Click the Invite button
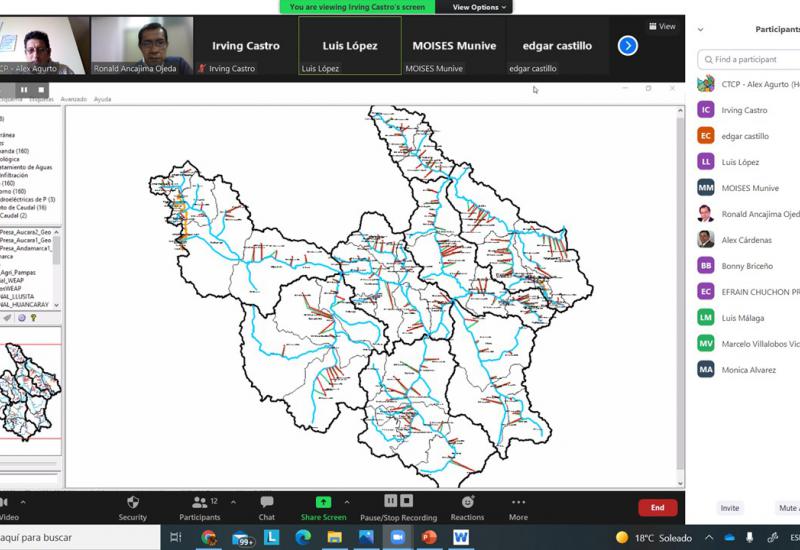The image size is (800, 550). [730, 508]
